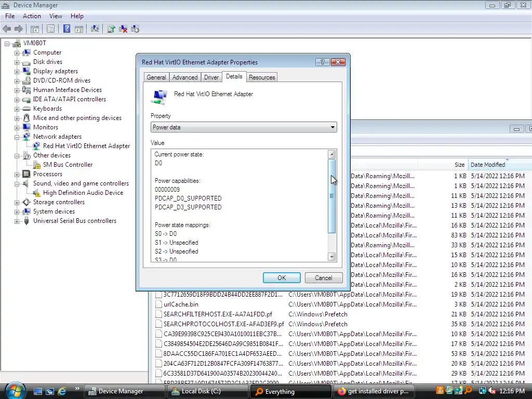Collapse the Other devices node
The height and width of the screenshot is (399, 532).
pyautogui.click(x=17, y=156)
